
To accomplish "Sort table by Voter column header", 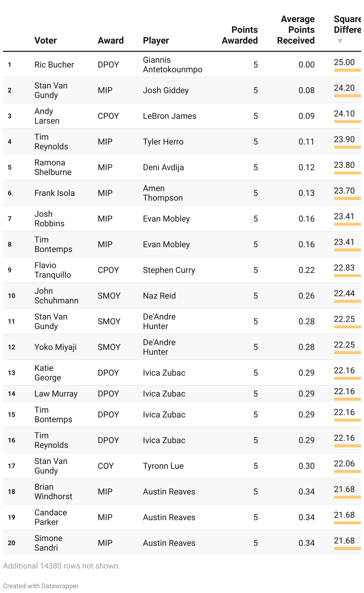I will (x=45, y=40).
